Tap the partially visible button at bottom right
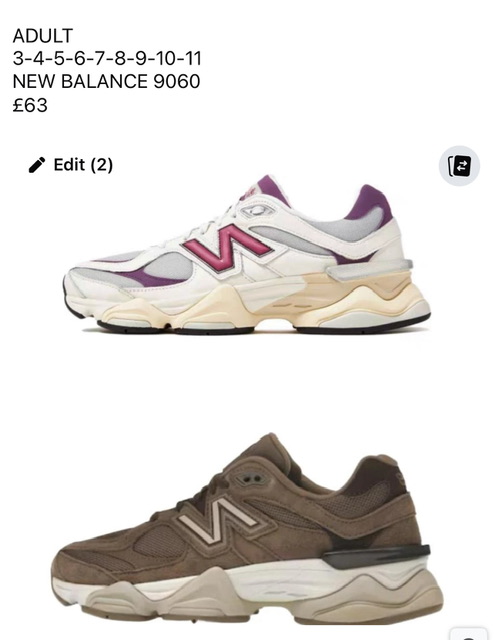Image resolution: width=494 pixels, height=640 pixels. 470,633
